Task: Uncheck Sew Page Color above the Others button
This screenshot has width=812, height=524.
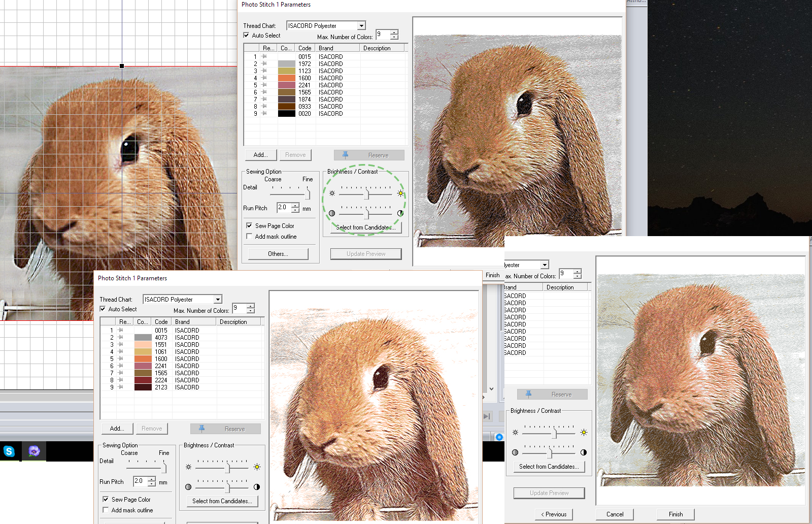Action: click(x=249, y=226)
